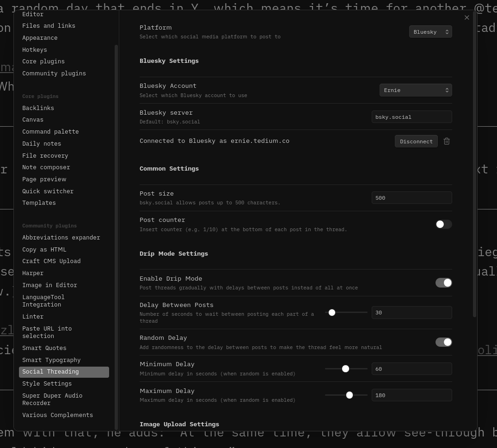
Task: Click the Maximum Delay slider handle
Action: tap(350, 395)
